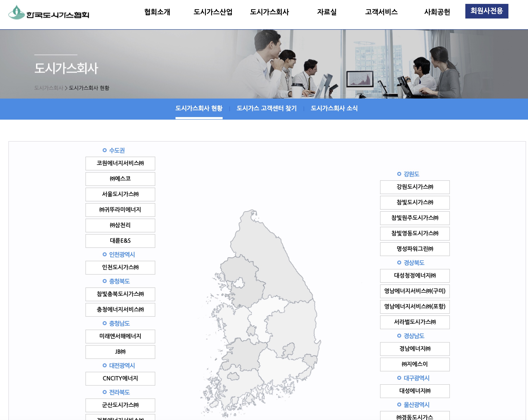528x420 pixels.
Task: Click the ㈜삼천리 company button
Action: coord(120,225)
